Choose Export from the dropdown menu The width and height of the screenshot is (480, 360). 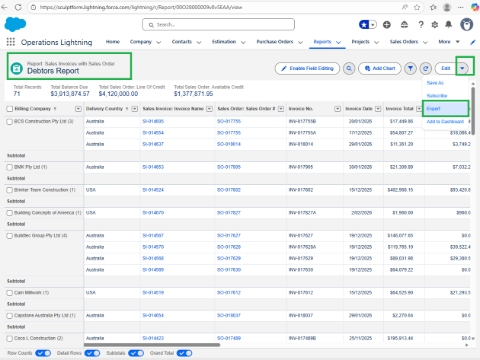(x=445, y=109)
